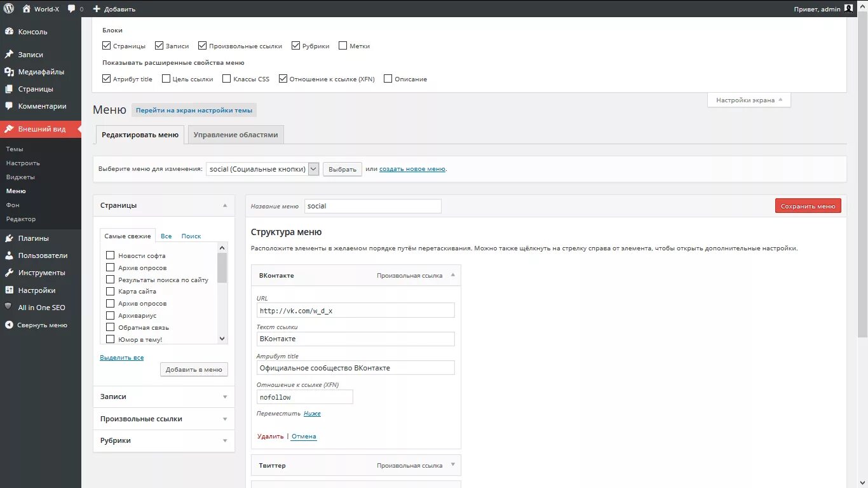Check the Обратная связь page checkbox
This screenshot has height=488, width=868.
pyautogui.click(x=110, y=327)
